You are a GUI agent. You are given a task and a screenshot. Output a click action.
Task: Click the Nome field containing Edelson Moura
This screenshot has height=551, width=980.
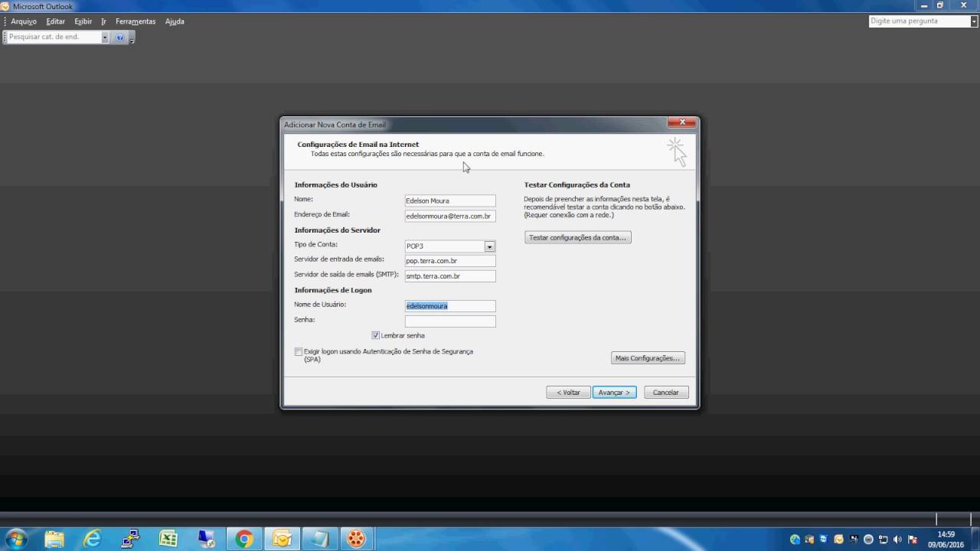450,201
